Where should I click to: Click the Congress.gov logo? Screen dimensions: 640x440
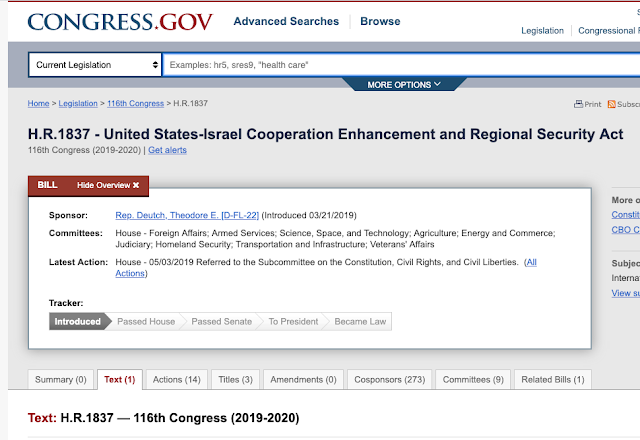pyautogui.click(x=120, y=22)
